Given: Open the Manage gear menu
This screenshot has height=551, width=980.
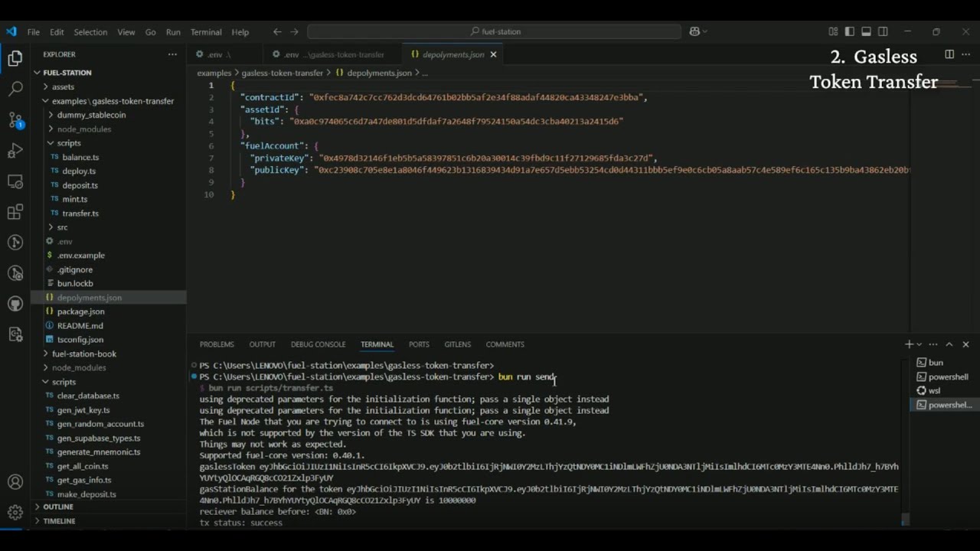Looking at the screenshot, I should (15, 512).
